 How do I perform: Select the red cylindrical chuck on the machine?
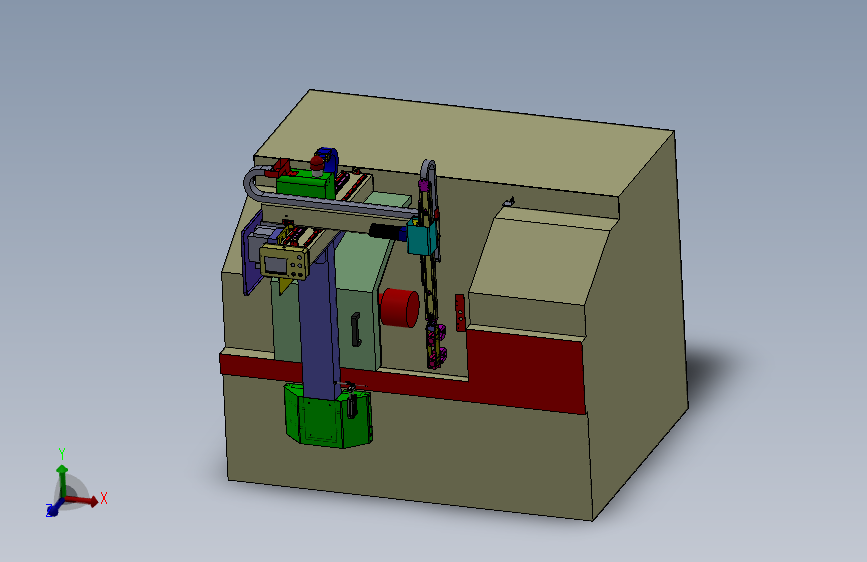(x=399, y=307)
